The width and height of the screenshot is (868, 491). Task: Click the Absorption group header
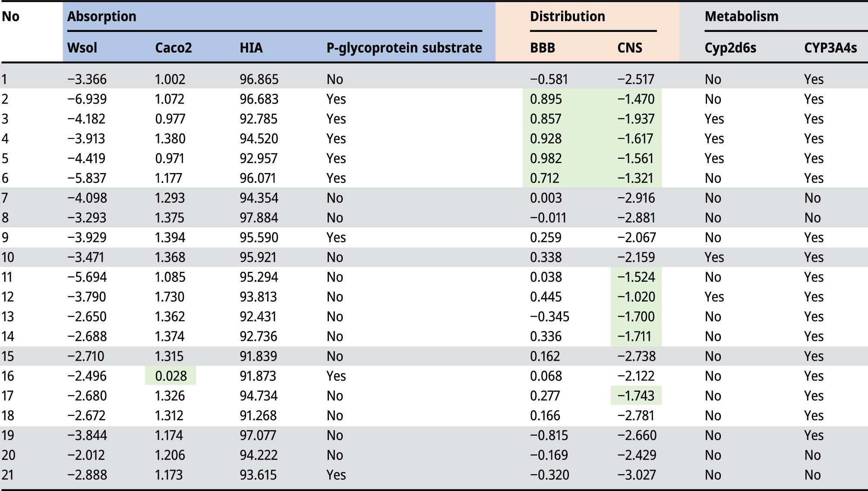pyautogui.click(x=102, y=16)
